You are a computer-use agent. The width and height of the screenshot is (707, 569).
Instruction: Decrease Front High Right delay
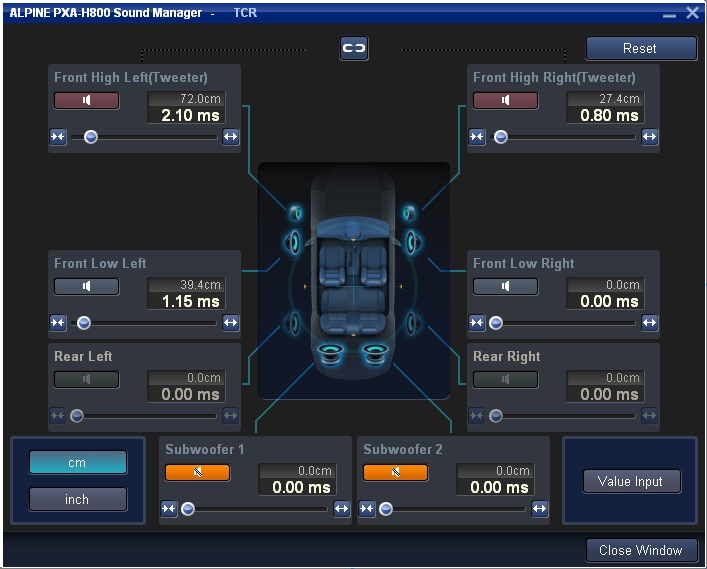477,137
